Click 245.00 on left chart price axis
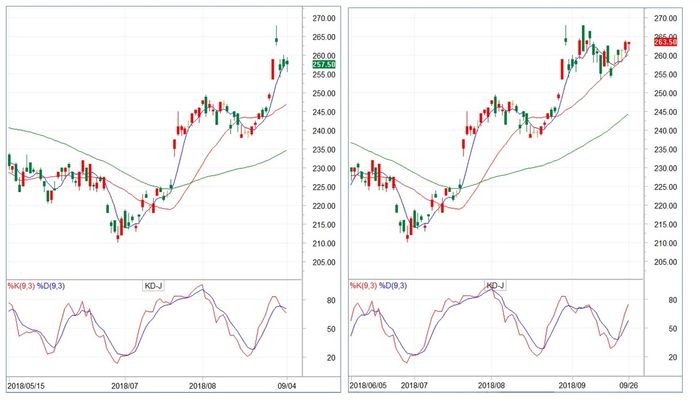This screenshot has height=401, width=700. tap(324, 112)
